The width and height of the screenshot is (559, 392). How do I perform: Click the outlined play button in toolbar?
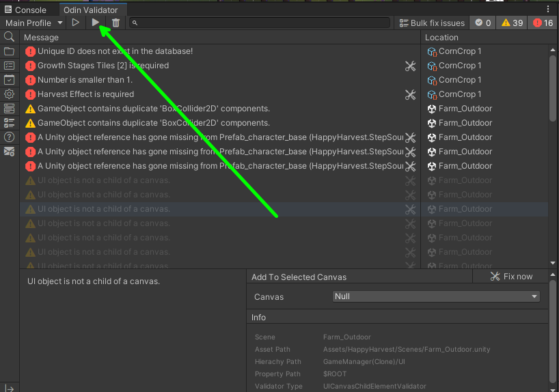(76, 23)
